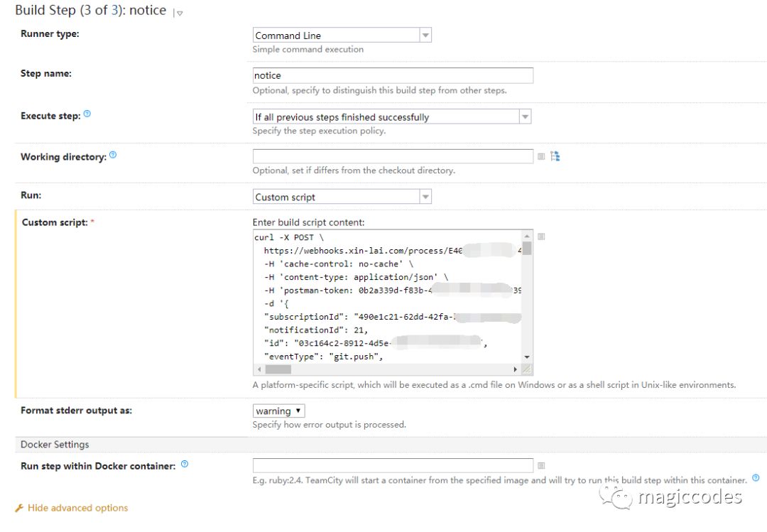Click the wrench icon by Hide advanced options
Image resolution: width=767 pixels, height=532 pixels.
tap(20, 508)
